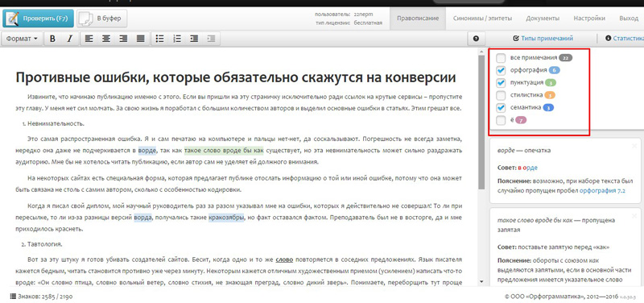Enable the ё notes checkbox
The image size is (644, 303).
point(501,120)
